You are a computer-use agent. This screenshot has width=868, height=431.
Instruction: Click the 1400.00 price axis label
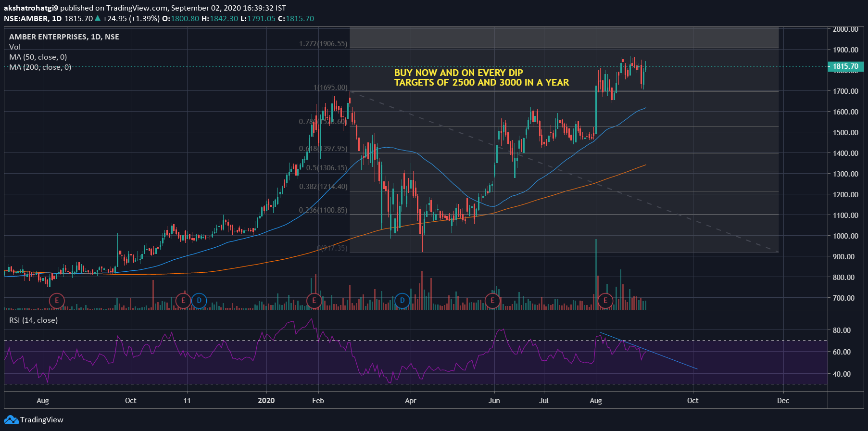tap(845, 153)
